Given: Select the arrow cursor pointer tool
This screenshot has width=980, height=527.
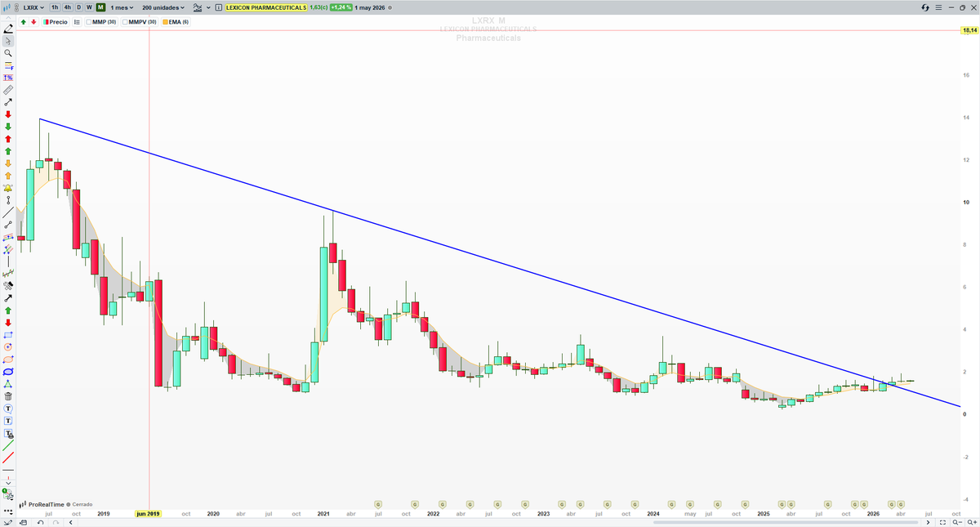Looking at the screenshot, I should point(8,41).
